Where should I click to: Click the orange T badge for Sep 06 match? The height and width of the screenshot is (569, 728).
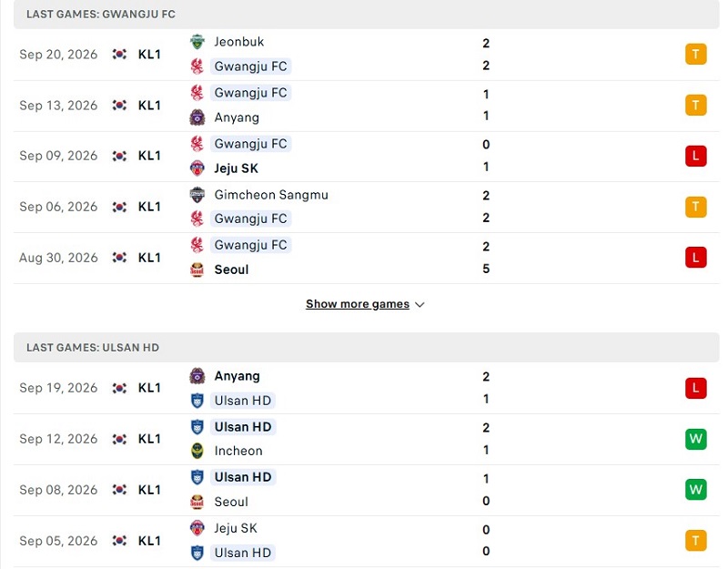coord(695,207)
